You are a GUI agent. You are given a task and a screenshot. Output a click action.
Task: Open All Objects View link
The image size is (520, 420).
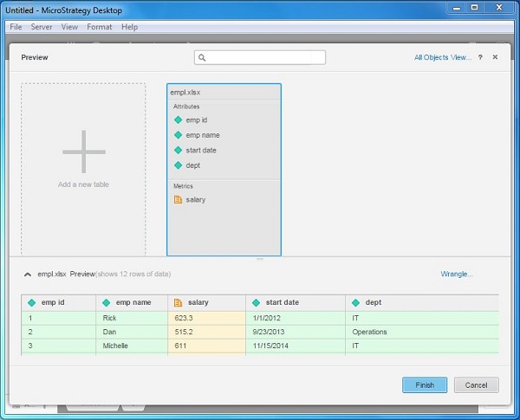click(x=442, y=57)
